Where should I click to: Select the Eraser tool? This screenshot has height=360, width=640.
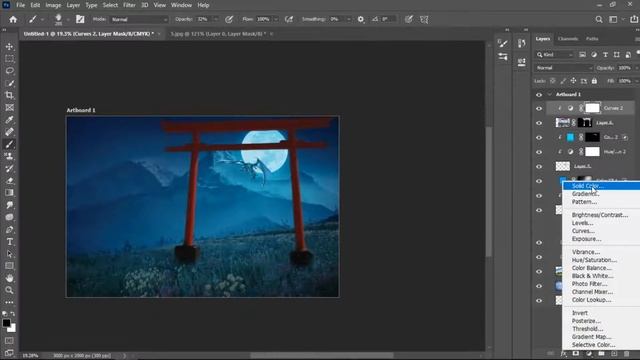coord(9,181)
